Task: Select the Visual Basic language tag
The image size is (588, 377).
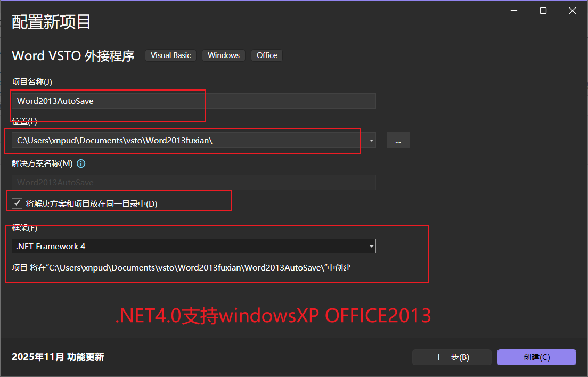Action: tap(170, 55)
